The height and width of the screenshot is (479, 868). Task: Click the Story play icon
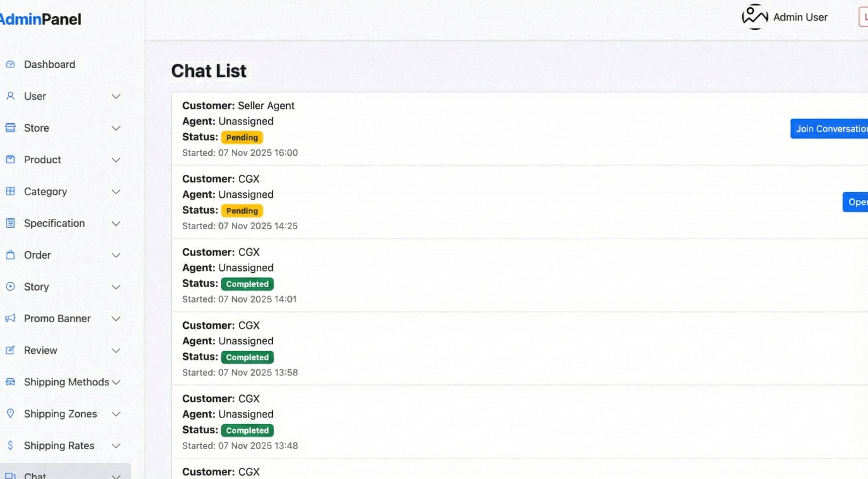point(11,287)
